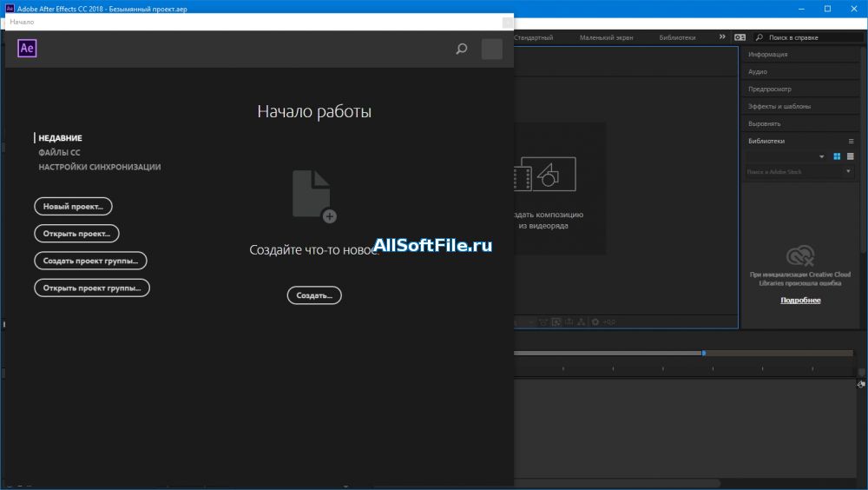Open the Libraries panel hamburger menu
Viewport: 868px width, 490px height.
coord(851,141)
